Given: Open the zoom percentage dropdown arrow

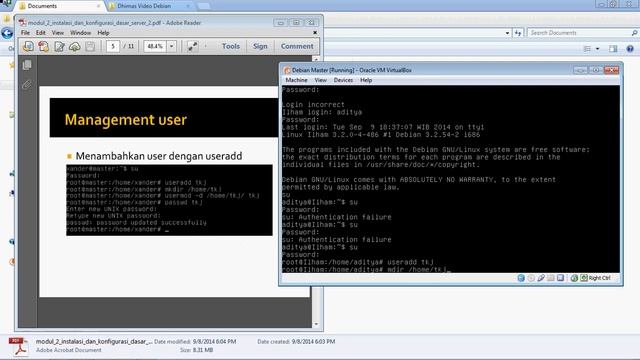Looking at the screenshot, I should [x=171, y=47].
